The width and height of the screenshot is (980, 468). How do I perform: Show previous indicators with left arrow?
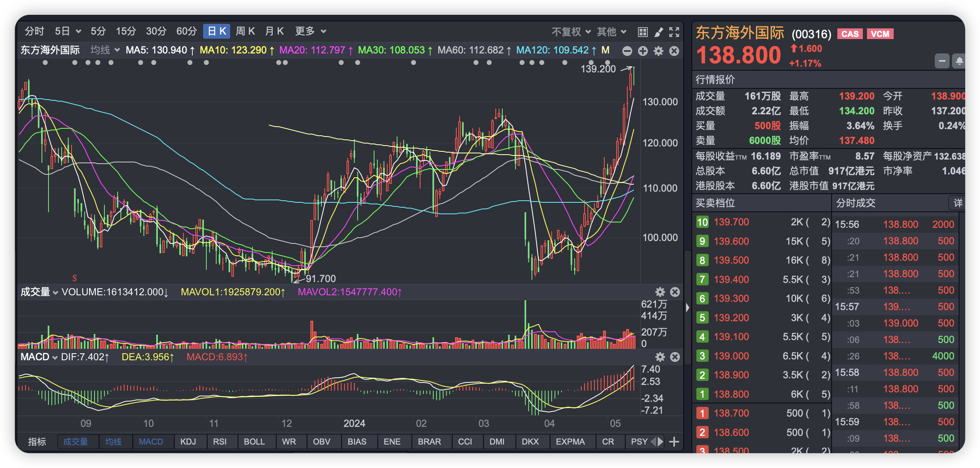click(654, 442)
